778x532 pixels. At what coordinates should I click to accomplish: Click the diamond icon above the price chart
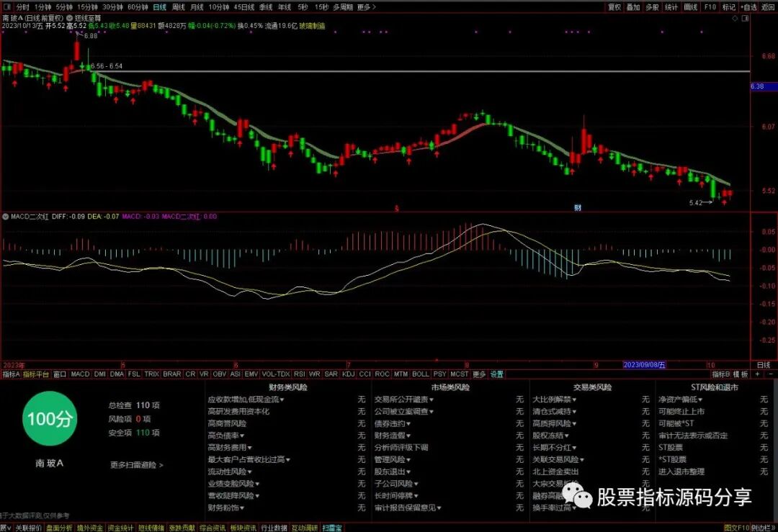click(735, 18)
